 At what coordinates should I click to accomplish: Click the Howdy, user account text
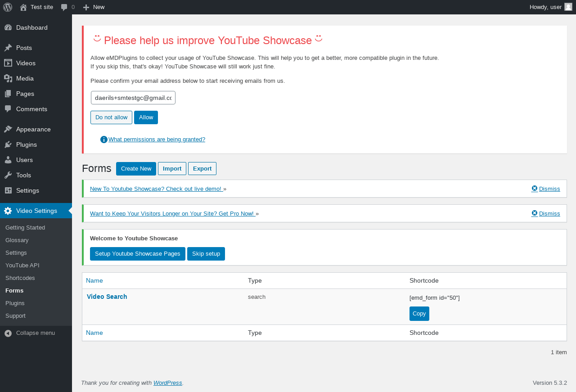click(545, 7)
